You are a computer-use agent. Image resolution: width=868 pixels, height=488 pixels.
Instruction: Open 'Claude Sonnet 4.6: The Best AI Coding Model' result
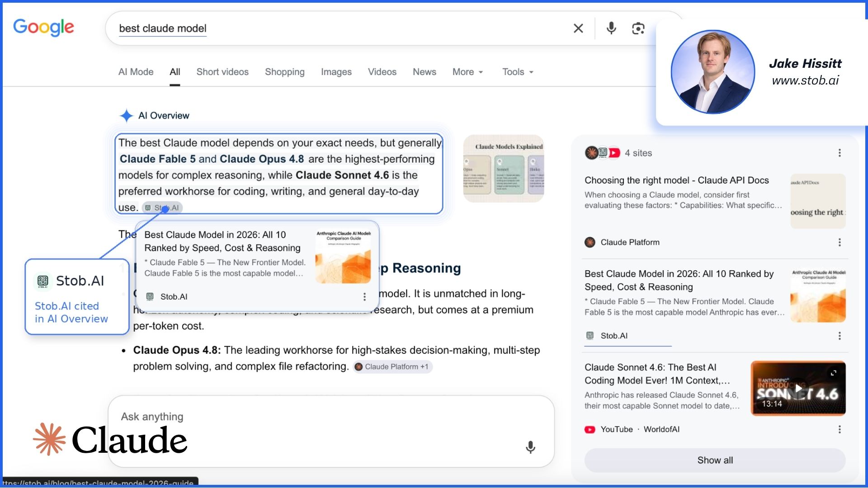click(x=657, y=374)
